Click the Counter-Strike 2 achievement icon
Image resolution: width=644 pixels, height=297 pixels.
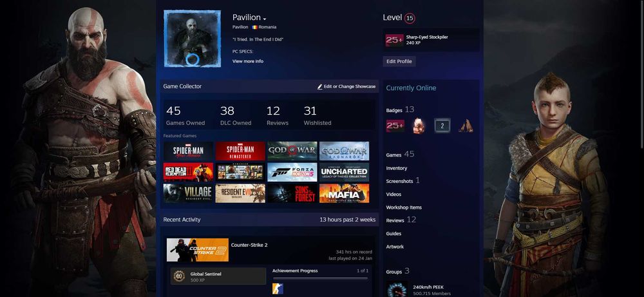point(278,289)
